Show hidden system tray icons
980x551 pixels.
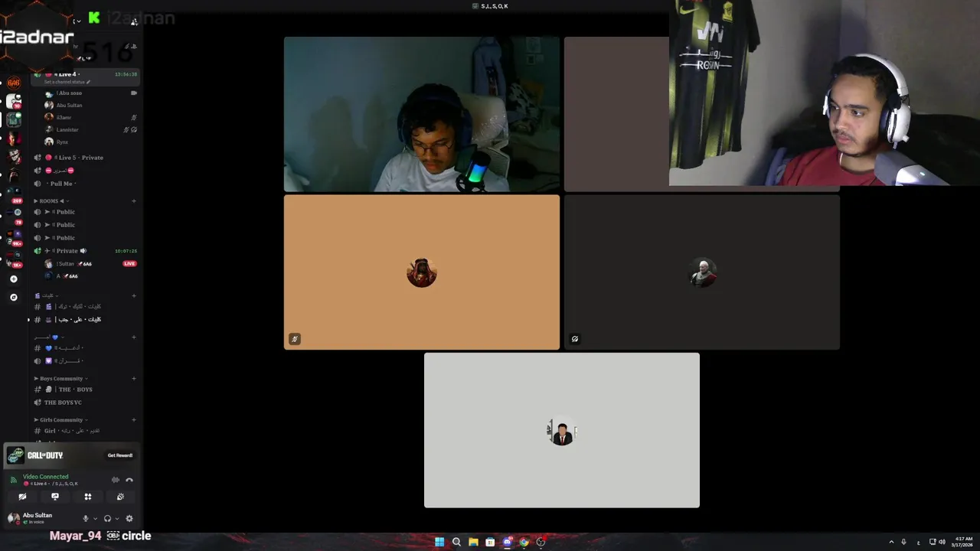pos(891,542)
